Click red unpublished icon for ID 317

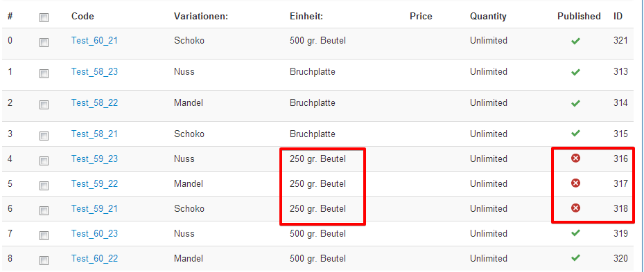click(576, 183)
